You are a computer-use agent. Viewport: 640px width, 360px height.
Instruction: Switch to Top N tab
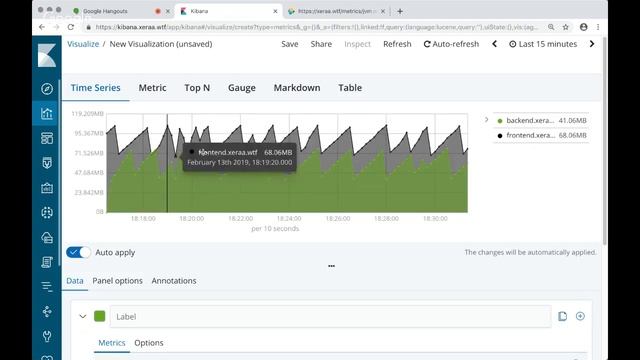(x=197, y=88)
